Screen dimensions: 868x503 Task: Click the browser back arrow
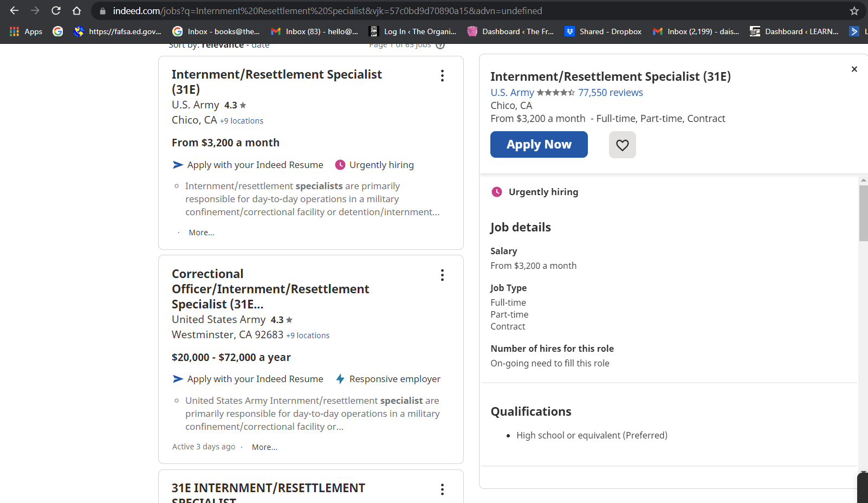(15, 11)
